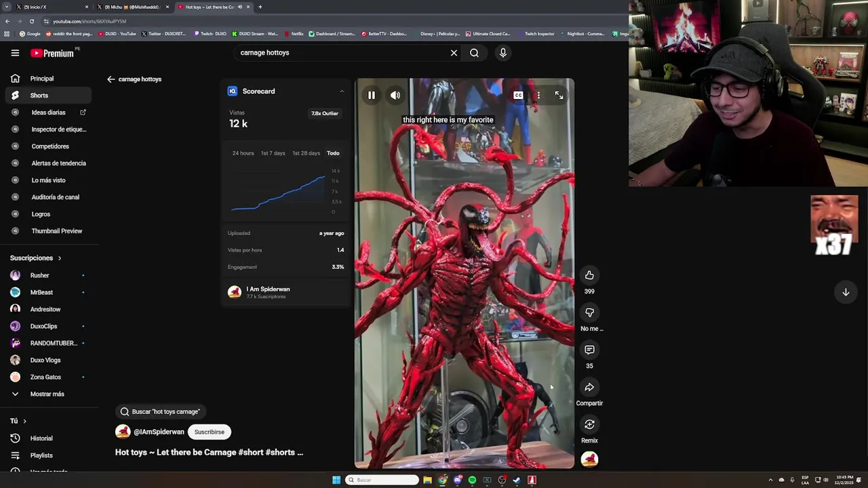Show hidden system tray icons
Image resolution: width=868 pixels, height=488 pixels.
[x=770, y=480]
